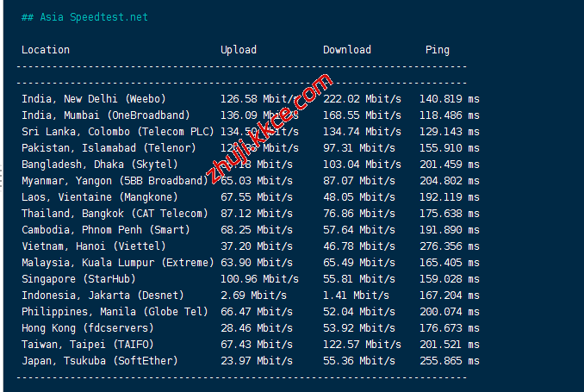Select Indonesia, Jakarta download value 1.41 Mbit/s
584x392 pixels.
(x=356, y=296)
